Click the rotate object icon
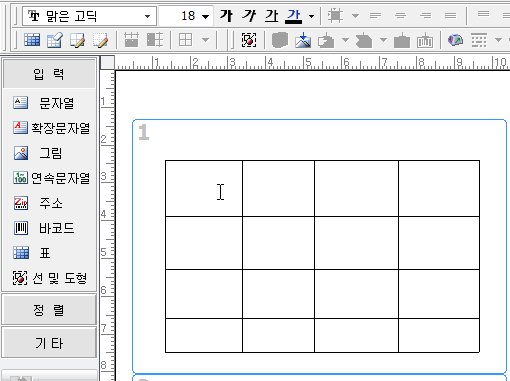The height and width of the screenshot is (381, 510). point(326,40)
